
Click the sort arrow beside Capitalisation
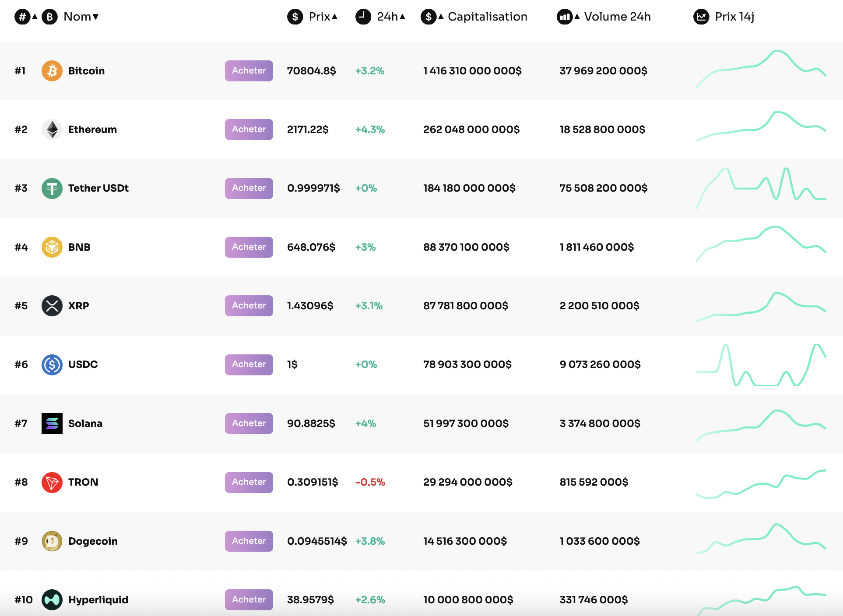pyautogui.click(x=440, y=17)
